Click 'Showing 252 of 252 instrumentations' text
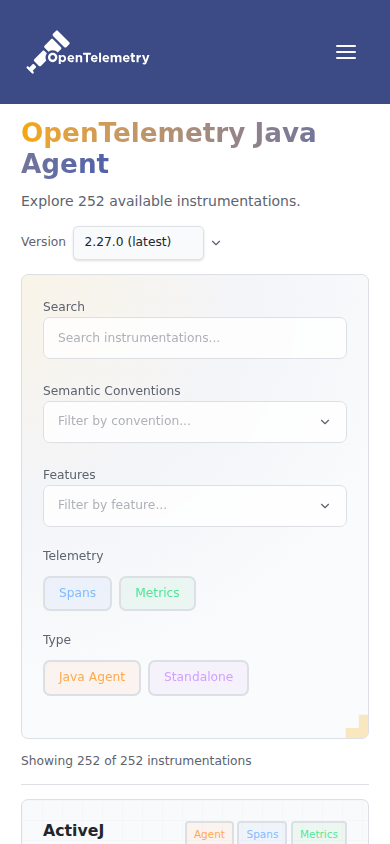This screenshot has width=390, height=844. tap(136, 761)
